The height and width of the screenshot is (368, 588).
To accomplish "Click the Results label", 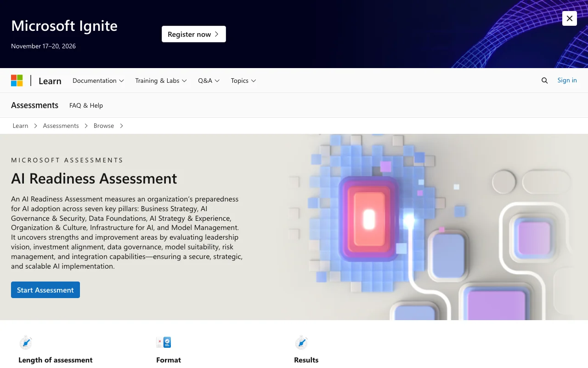I will pos(306,360).
